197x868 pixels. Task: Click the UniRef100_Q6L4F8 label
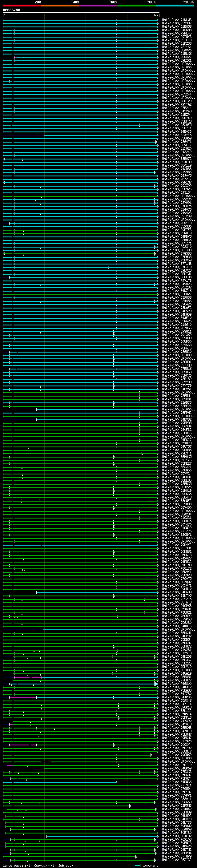click(x=176, y=497)
